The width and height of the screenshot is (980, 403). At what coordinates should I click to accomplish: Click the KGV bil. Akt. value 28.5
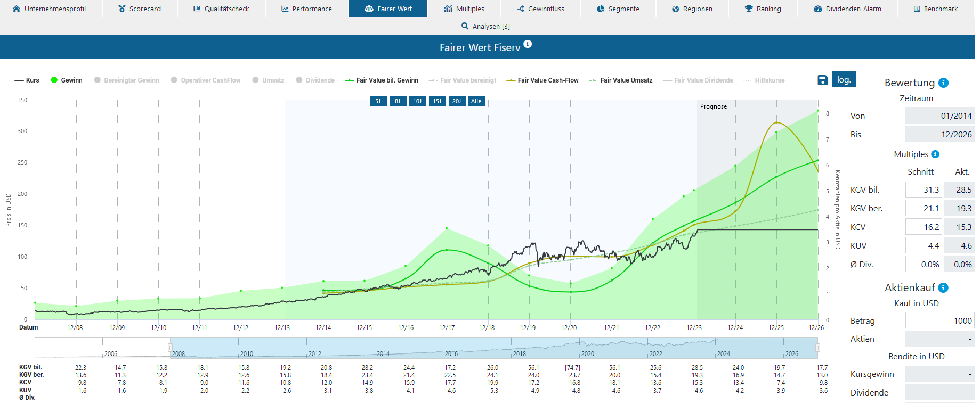pyautogui.click(x=959, y=190)
